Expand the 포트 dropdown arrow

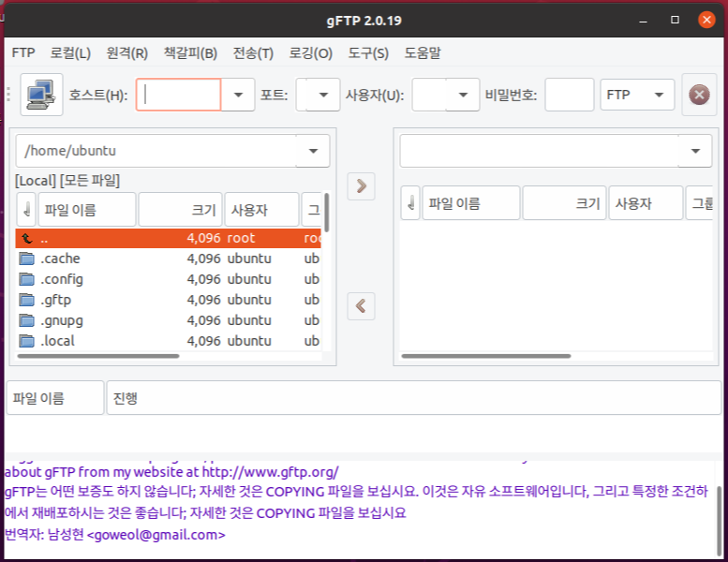click(323, 95)
